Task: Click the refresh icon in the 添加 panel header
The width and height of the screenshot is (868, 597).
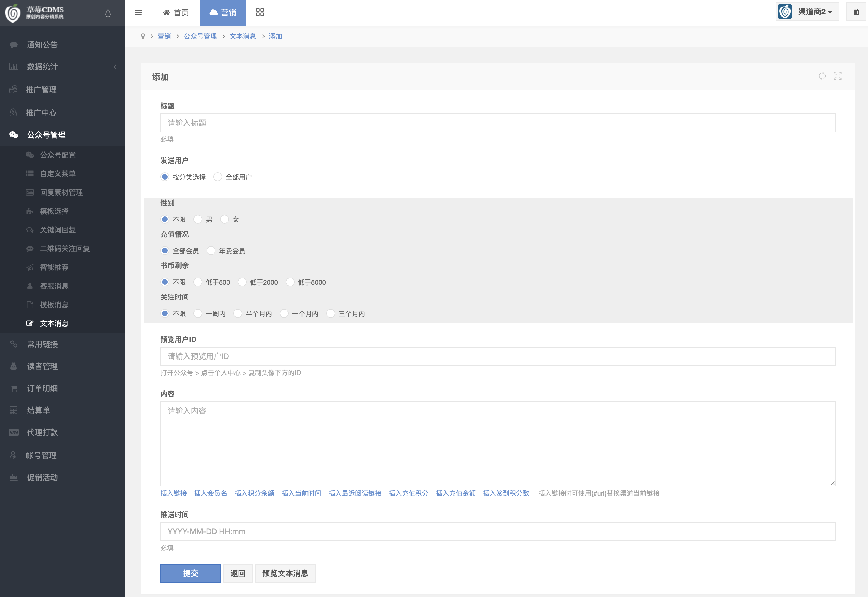Action: point(822,76)
